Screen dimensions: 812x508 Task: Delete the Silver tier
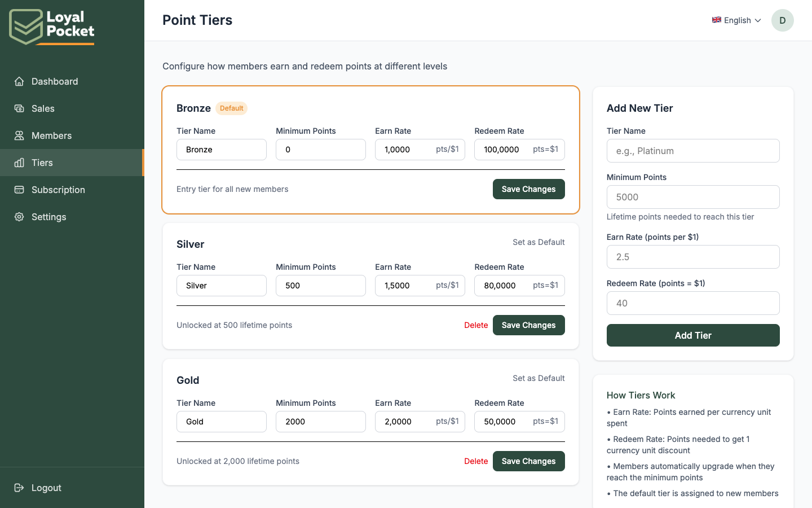click(x=476, y=325)
